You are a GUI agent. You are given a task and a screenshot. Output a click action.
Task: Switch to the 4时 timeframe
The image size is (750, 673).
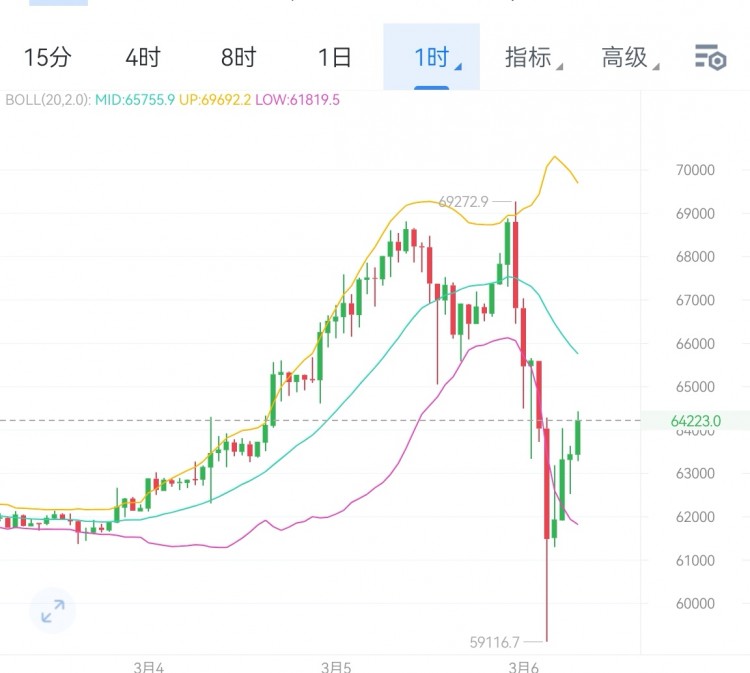(x=143, y=57)
